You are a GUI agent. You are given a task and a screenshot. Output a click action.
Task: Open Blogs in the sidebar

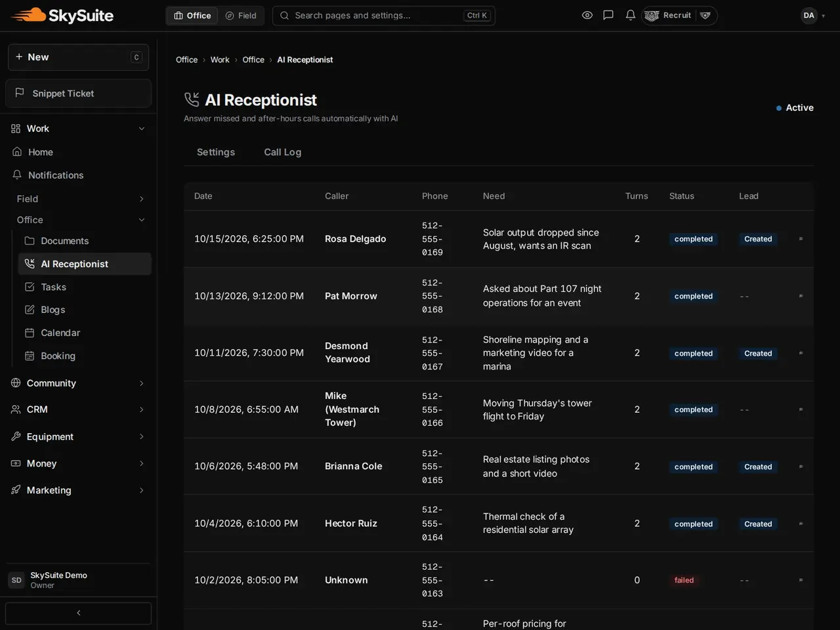coord(85,310)
